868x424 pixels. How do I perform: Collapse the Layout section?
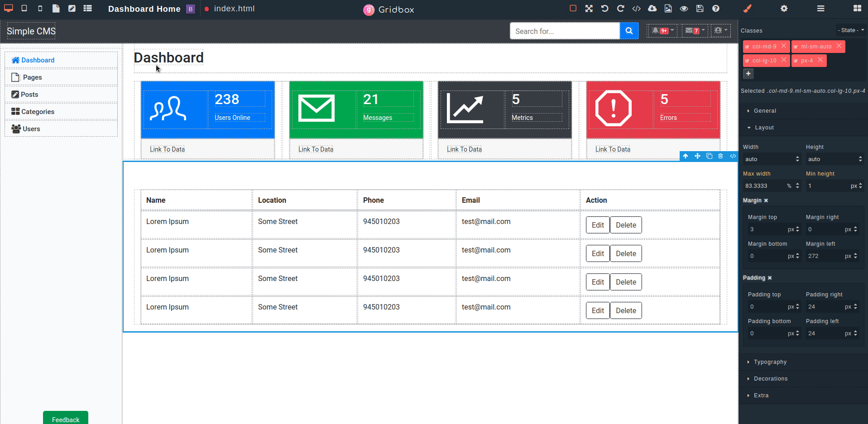point(764,127)
